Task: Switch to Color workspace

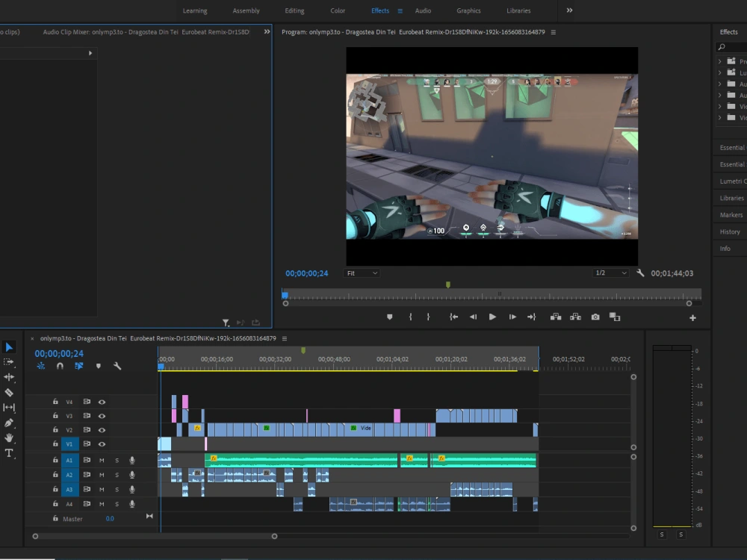Action: tap(338, 10)
